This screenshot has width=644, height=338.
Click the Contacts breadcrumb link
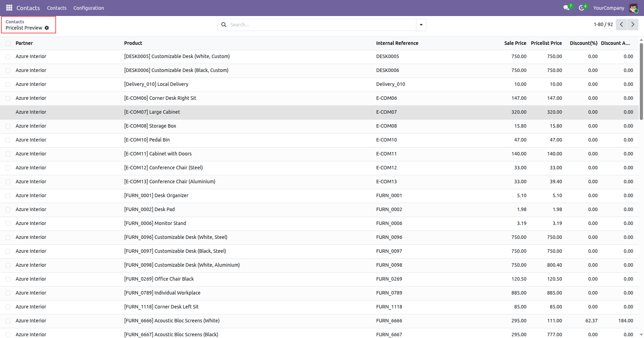click(x=15, y=22)
